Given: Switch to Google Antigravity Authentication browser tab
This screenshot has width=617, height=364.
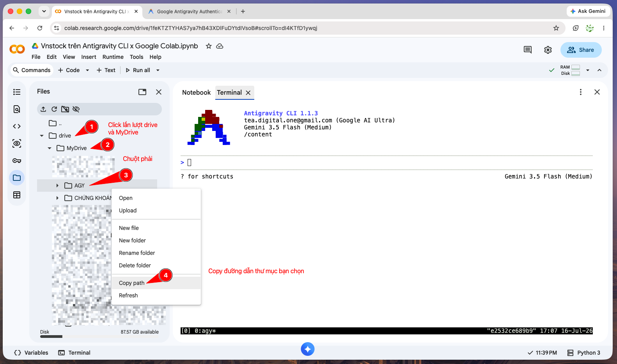Looking at the screenshot, I should pos(190,12).
